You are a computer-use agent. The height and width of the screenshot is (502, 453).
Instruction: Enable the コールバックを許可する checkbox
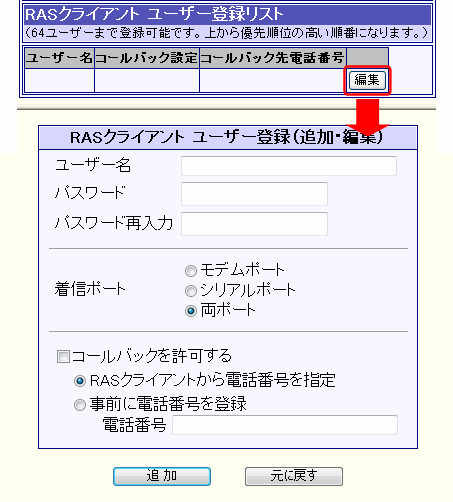click(63, 356)
